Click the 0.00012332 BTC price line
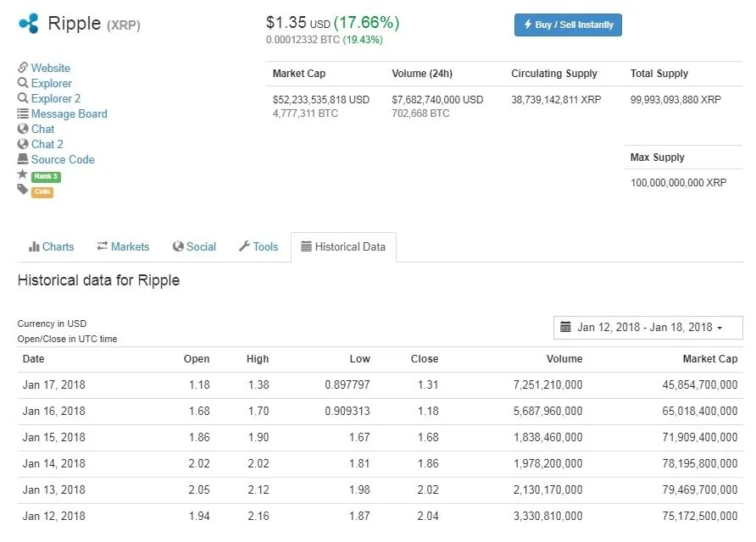This screenshot has width=756, height=542. click(x=325, y=40)
